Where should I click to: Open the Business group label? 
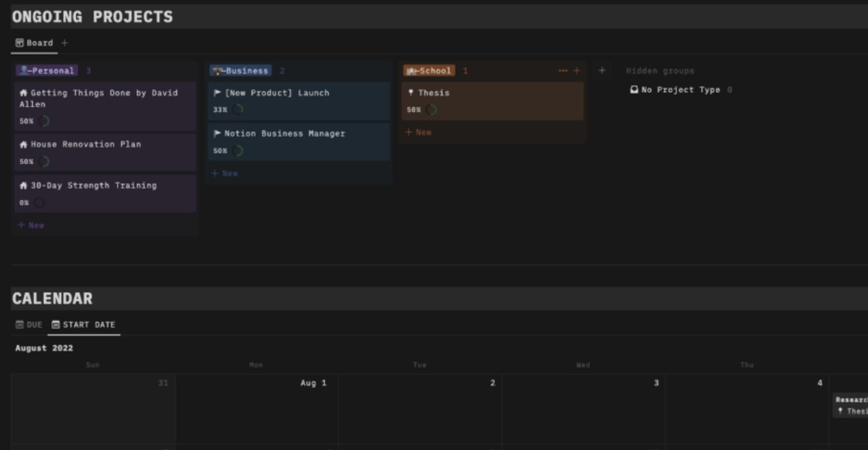coord(241,71)
